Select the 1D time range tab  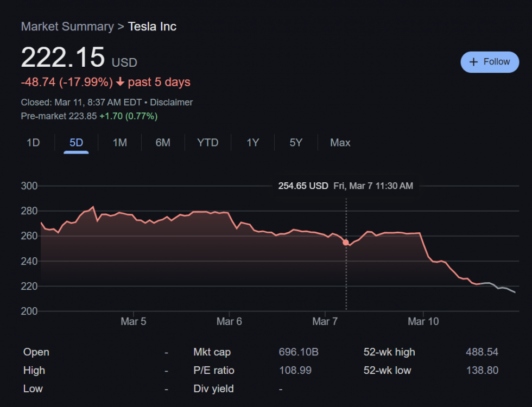(x=33, y=143)
